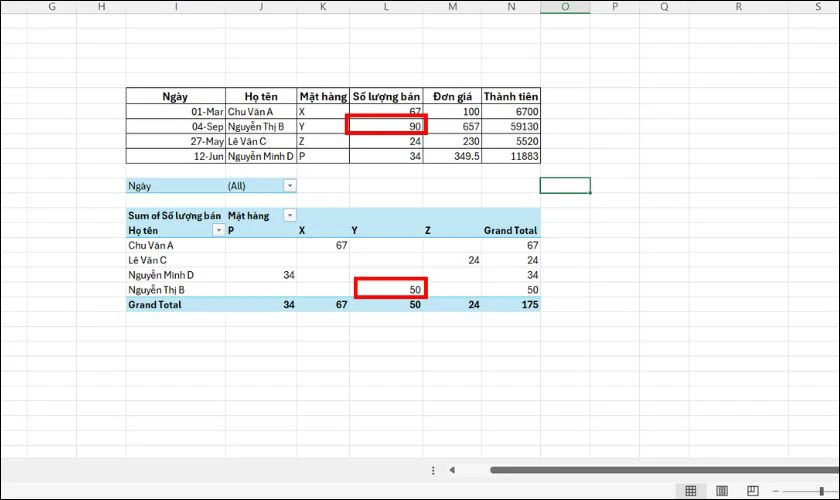The width and height of the screenshot is (840, 500).
Task: Select column R header
Action: tap(739, 7)
